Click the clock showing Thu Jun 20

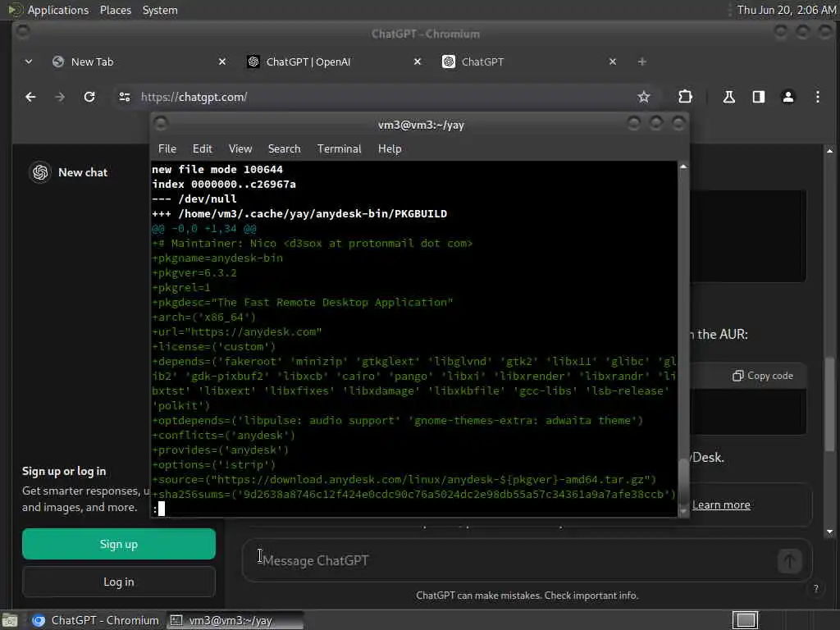tap(787, 10)
